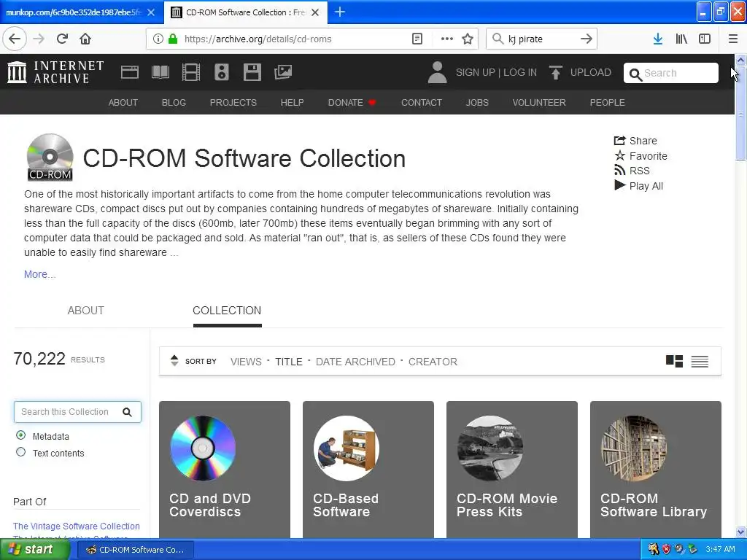The height and width of the screenshot is (560, 747).
Task: Sort results by DATE ARCHIVED
Action: [355, 362]
